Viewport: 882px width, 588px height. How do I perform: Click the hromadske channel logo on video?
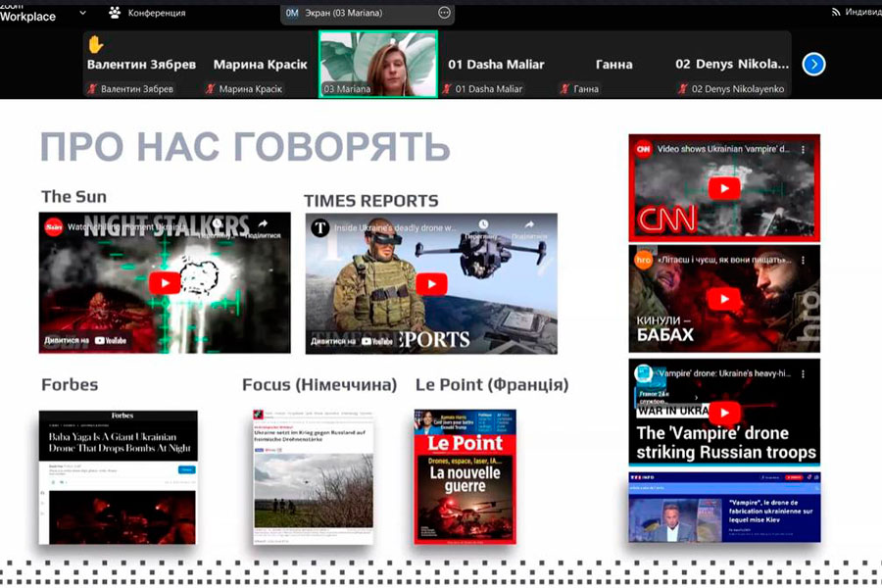coord(644,260)
